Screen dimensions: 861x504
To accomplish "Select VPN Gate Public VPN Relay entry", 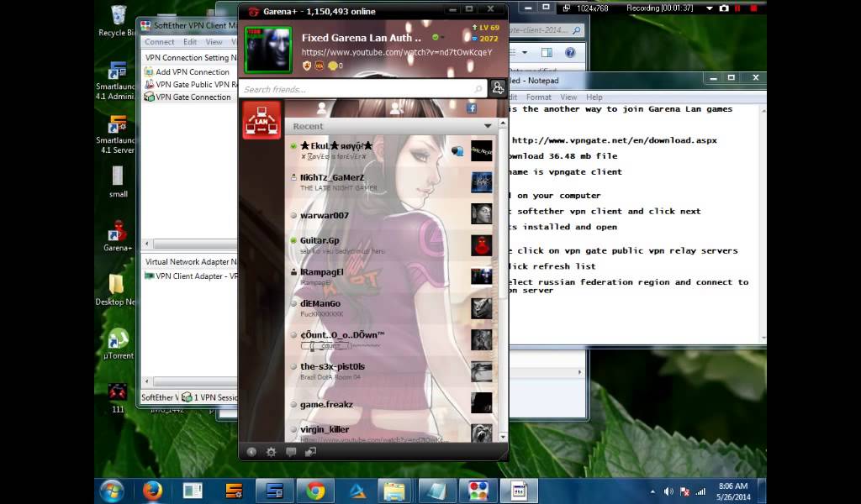I will 190,85.
